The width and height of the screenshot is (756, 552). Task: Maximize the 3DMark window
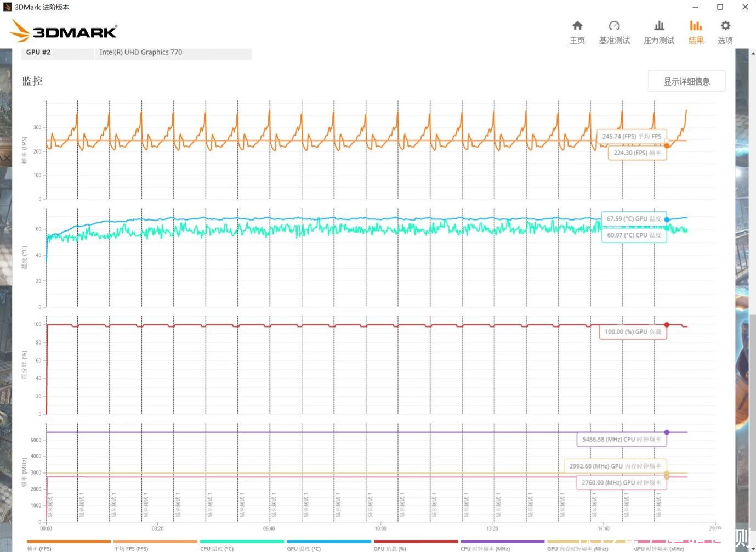click(720, 7)
